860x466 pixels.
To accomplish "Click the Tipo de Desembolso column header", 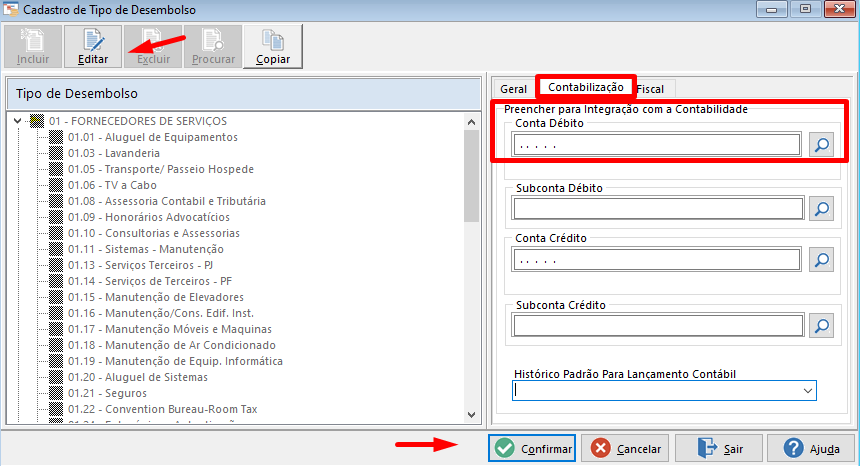I will tap(244, 94).
